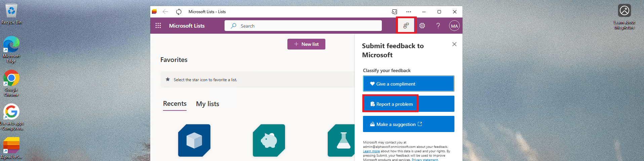The width and height of the screenshot is (644, 161).
Task: Click Make a suggestion
Action: pos(409,124)
